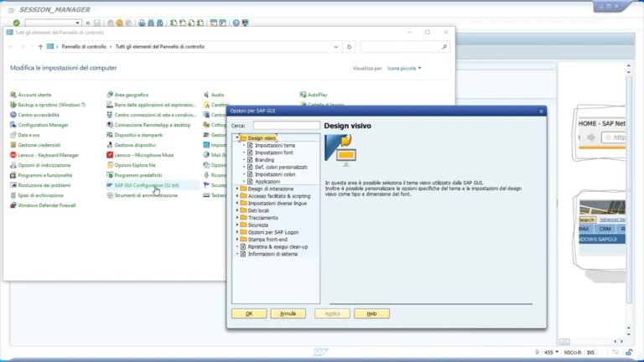Click the Control Panel search box
The height and width of the screenshot is (362, 644).
(x=404, y=47)
